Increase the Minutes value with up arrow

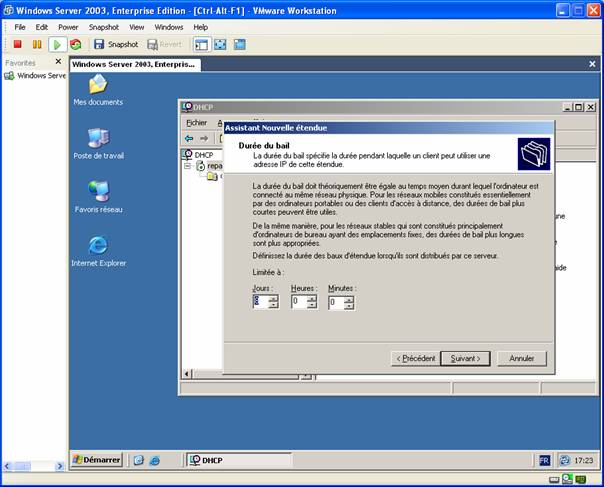pos(349,299)
